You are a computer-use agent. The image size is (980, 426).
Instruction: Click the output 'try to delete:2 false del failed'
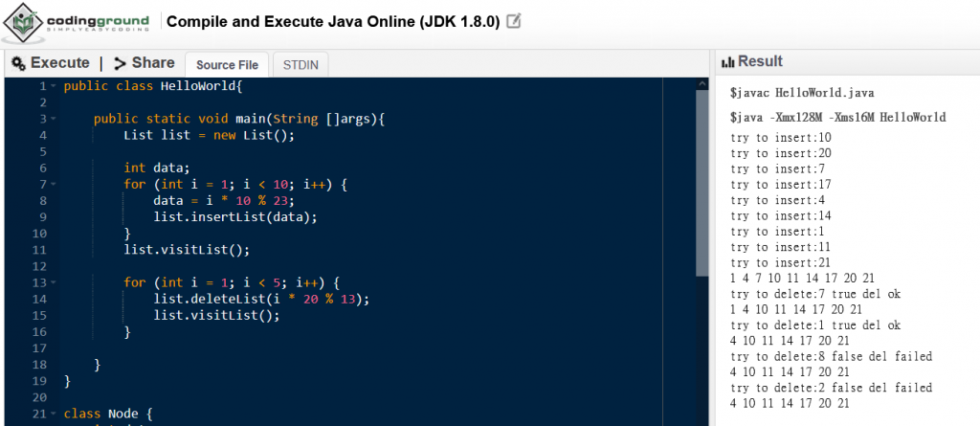pyautogui.click(x=832, y=388)
